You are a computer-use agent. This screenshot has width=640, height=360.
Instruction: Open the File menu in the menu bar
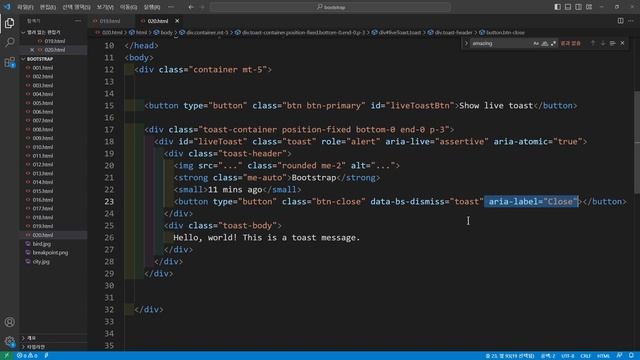tap(25, 7)
